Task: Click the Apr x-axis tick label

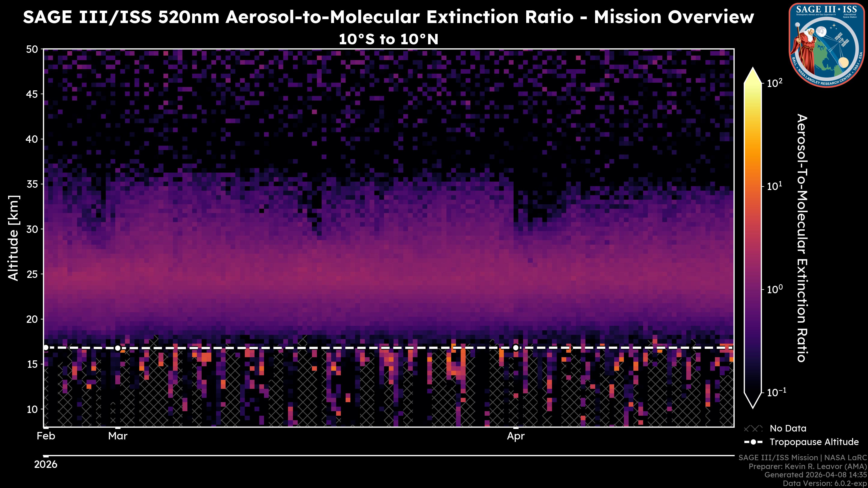Action: coord(516,436)
